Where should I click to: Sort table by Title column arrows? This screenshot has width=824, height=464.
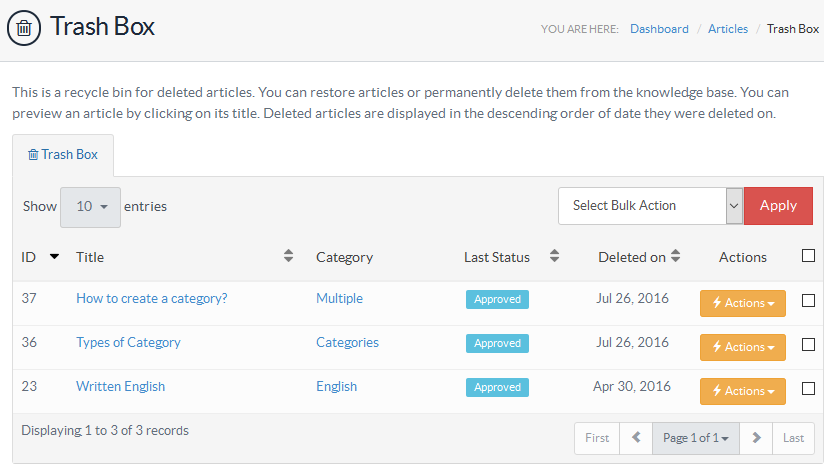[x=288, y=256]
